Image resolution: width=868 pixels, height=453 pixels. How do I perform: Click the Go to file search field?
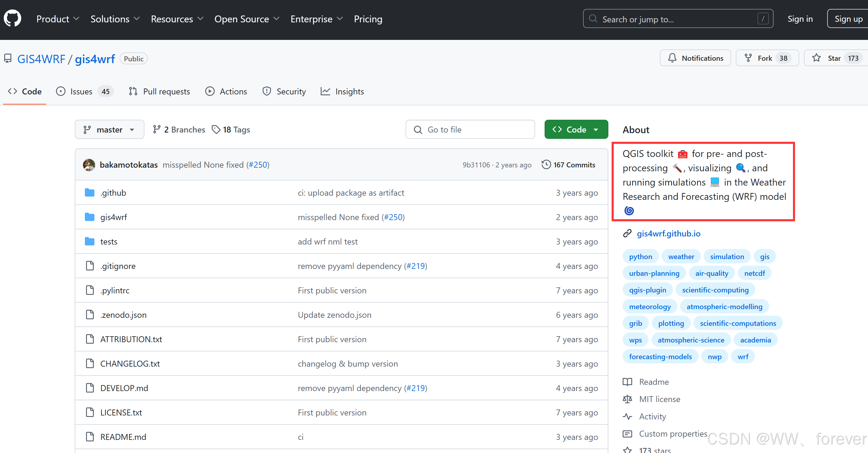(470, 130)
